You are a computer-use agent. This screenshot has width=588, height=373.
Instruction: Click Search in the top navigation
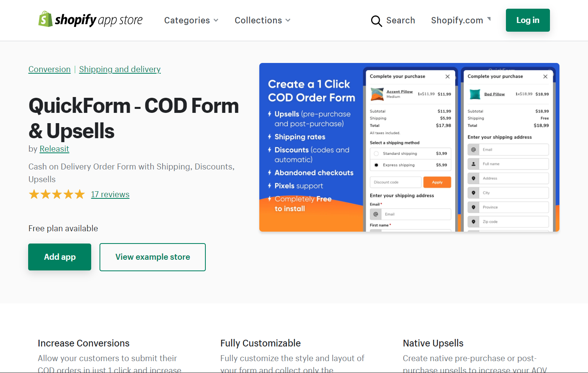point(400,20)
